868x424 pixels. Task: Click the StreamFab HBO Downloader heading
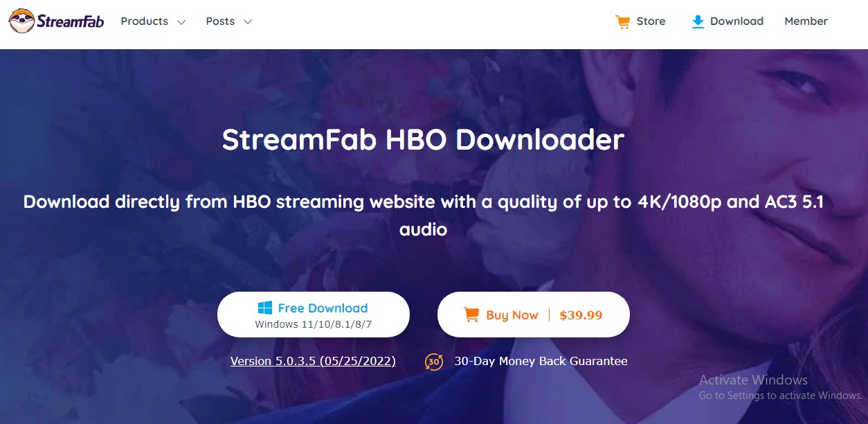[423, 140]
